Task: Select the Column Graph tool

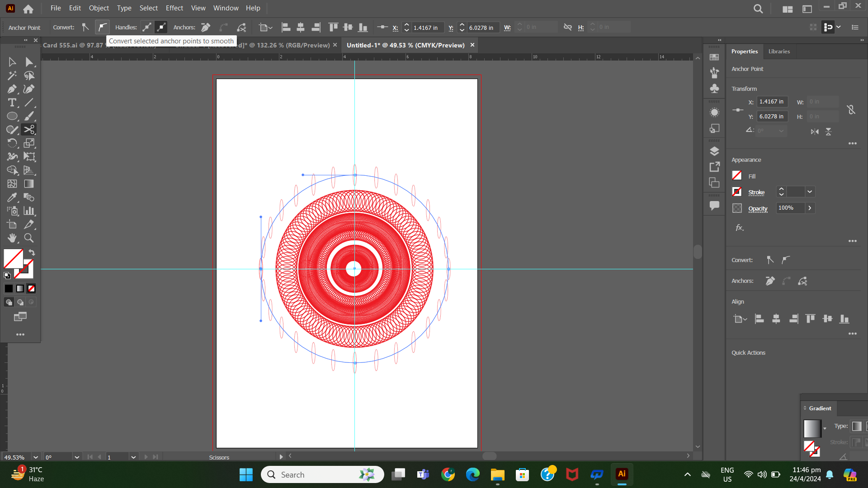Action: [x=29, y=211]
